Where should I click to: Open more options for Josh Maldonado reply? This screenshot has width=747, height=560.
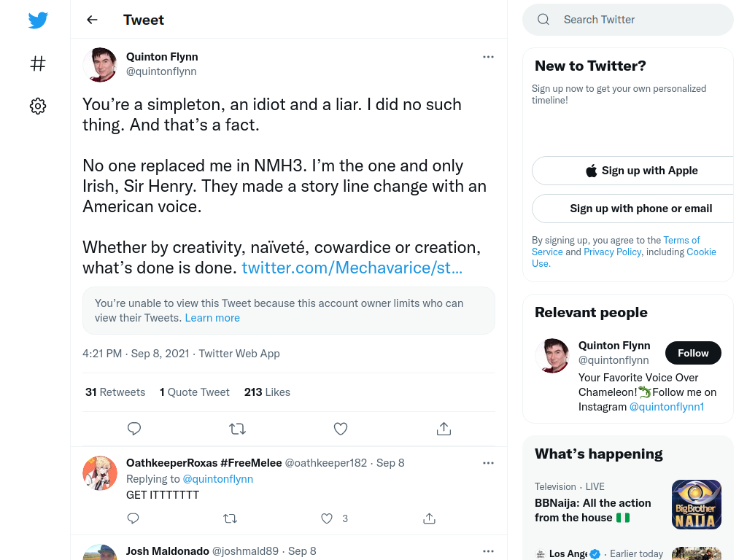click(x=488, y=551)
